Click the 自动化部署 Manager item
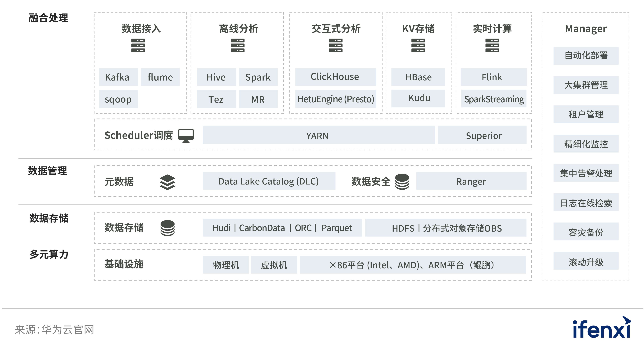This screenshot has height=351, width=644. [586, 55]
